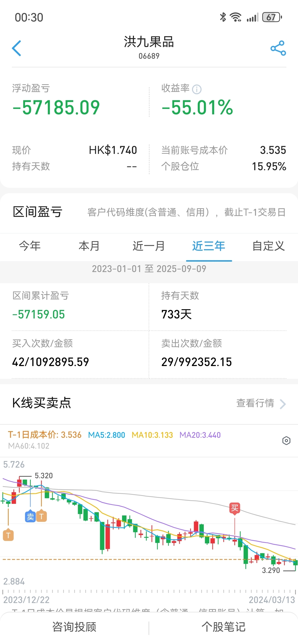The image size is (298, 644).
Task: Tap chart end date 2024/03/13
Action: tap(272, 600)
